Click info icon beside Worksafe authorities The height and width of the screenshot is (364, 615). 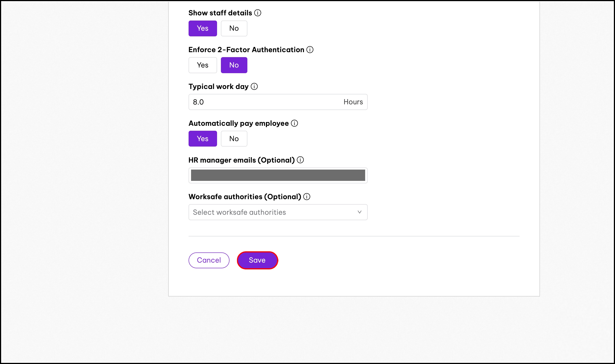point(307,196)
